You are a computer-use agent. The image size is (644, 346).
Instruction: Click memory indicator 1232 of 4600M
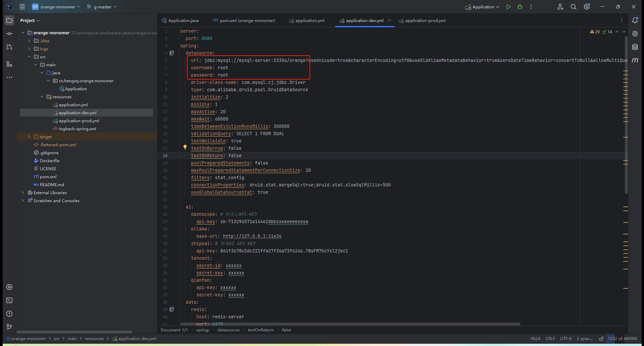622,339
